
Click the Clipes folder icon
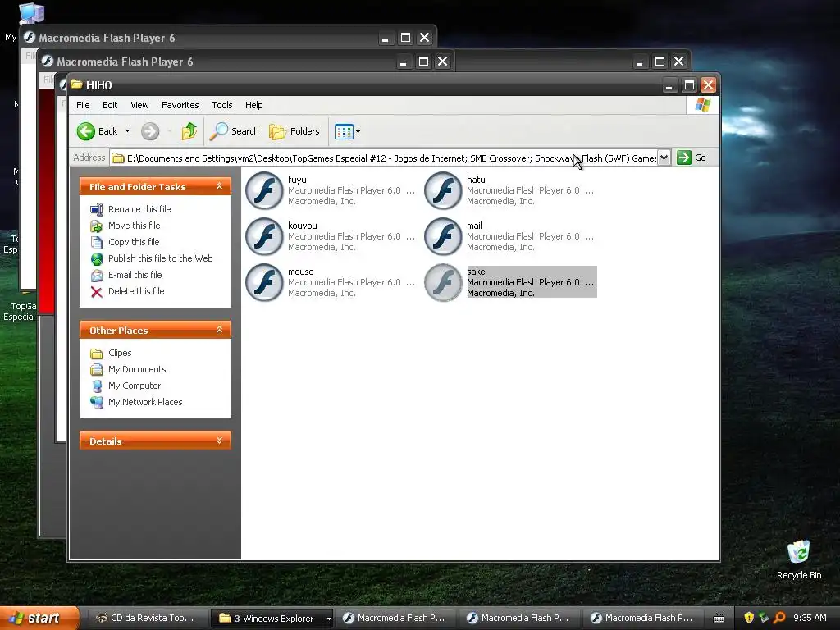point(97,353)
